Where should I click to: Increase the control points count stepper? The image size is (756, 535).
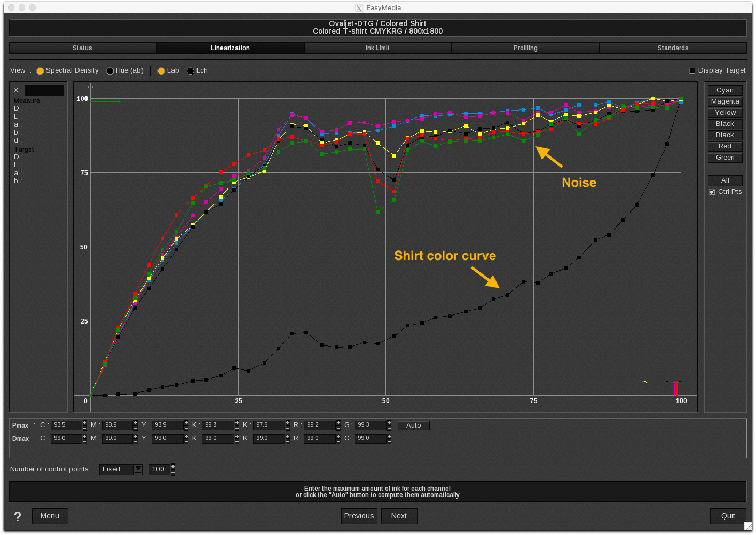tap(173, 467)
